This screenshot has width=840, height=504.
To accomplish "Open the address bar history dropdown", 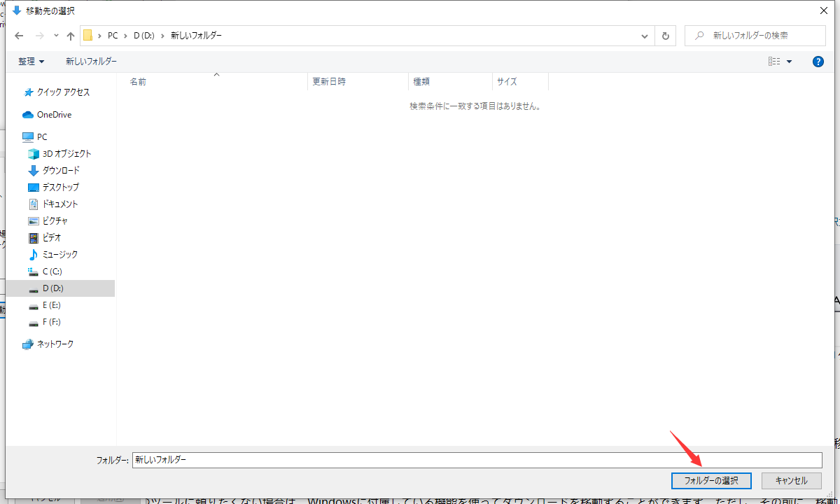I will coord(645,36).
